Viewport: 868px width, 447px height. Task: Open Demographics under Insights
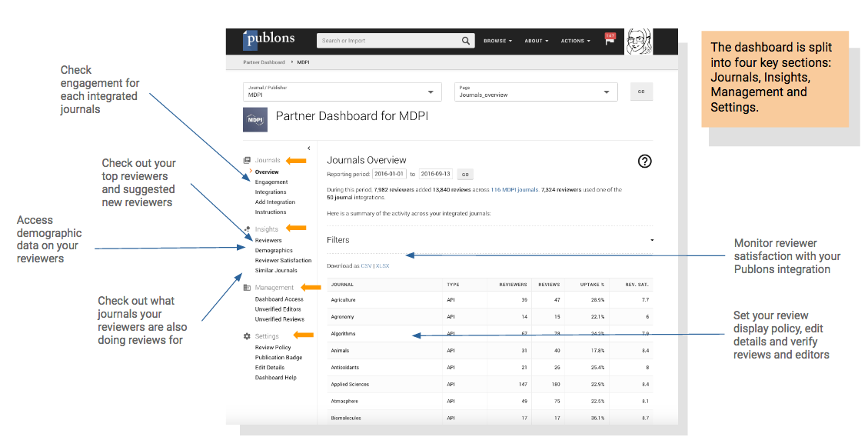click(274, 250)
